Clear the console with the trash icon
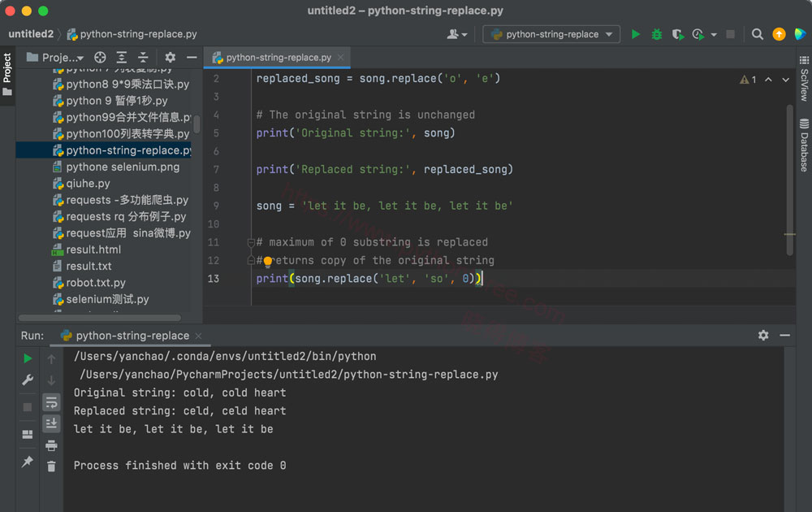Screen dimensions: 812x512 51,466
